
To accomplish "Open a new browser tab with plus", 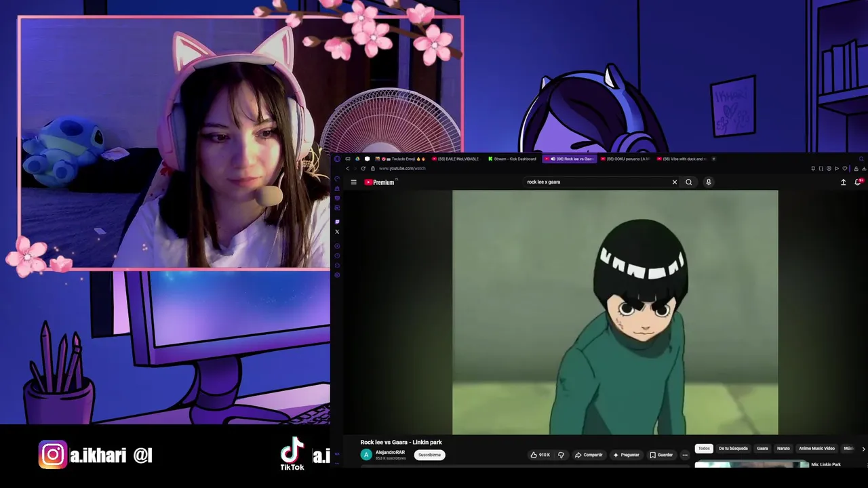I will coord(713,159).
